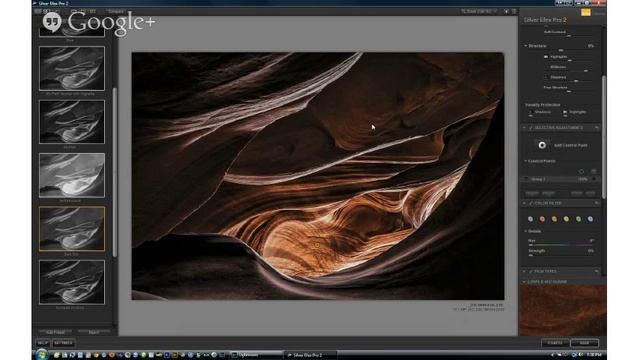Choose the blue color filter
The height and width of the screenshot is (360, 640).
tap(590, 219)
